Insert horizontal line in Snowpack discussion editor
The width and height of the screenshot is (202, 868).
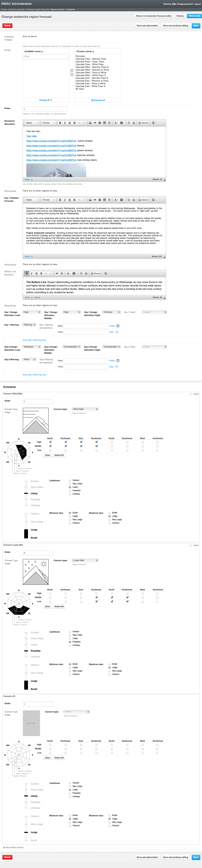pyautogui.click(x=109, y=123)
